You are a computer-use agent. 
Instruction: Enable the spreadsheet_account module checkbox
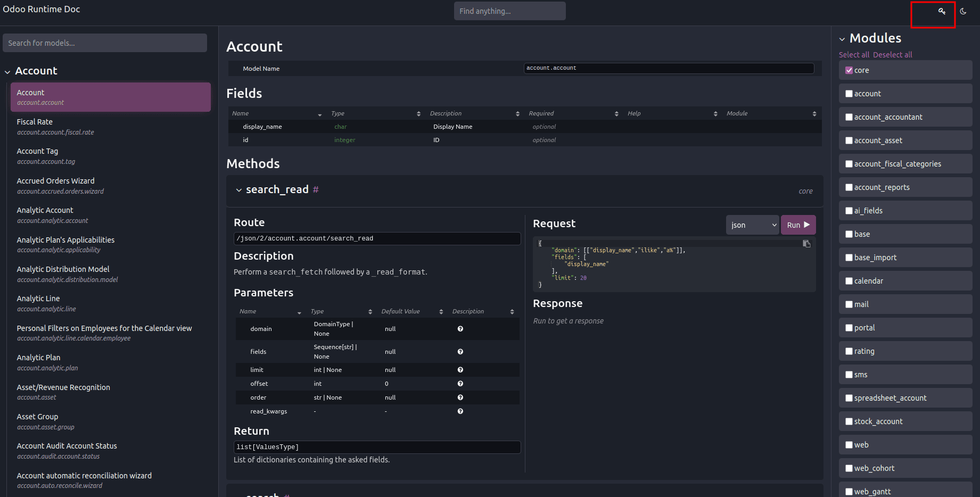tap(849, 398)
